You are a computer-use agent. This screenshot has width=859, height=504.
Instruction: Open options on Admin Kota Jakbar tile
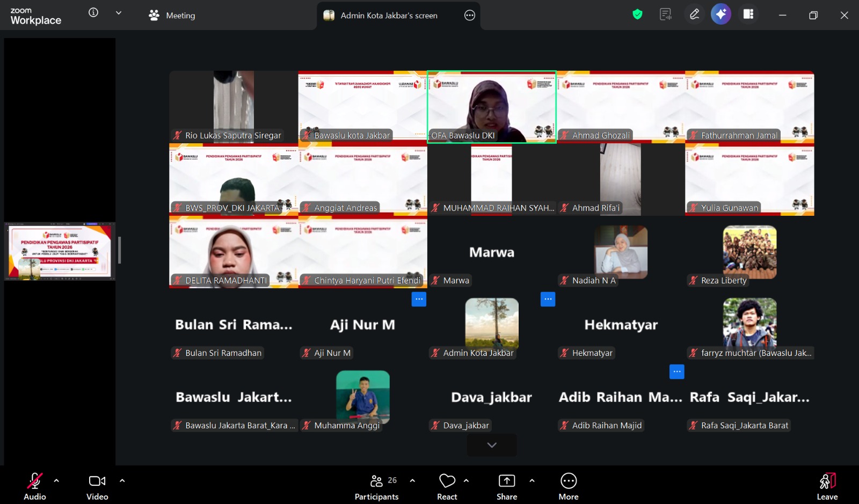click(x=548, y=299)
